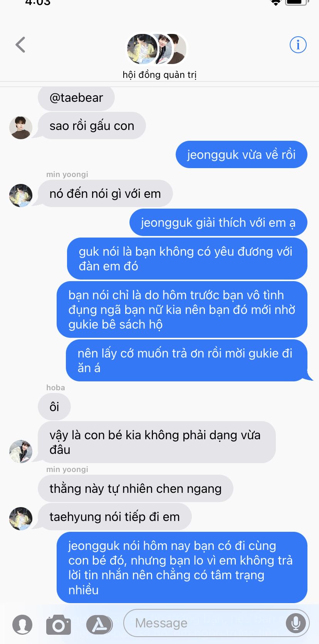Image resolution: width=319 pixels, height=644 pixels.
Task: Tap the Message text input field
Action: [x=216, y=623]
